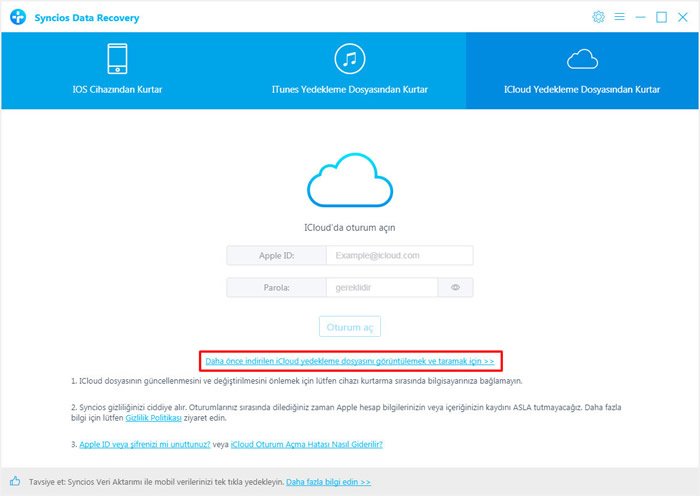Click the Apple ID: label

pyautogui.click(x=276, y=255)
